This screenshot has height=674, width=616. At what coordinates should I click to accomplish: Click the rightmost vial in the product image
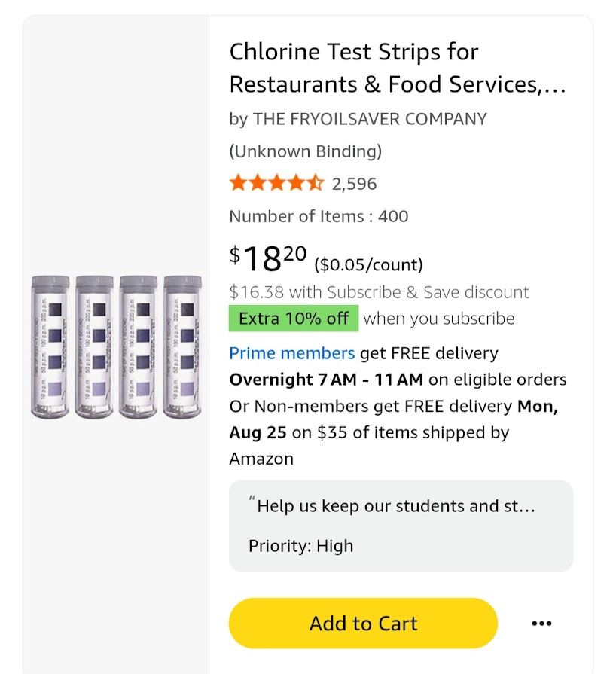pos(182,346)
